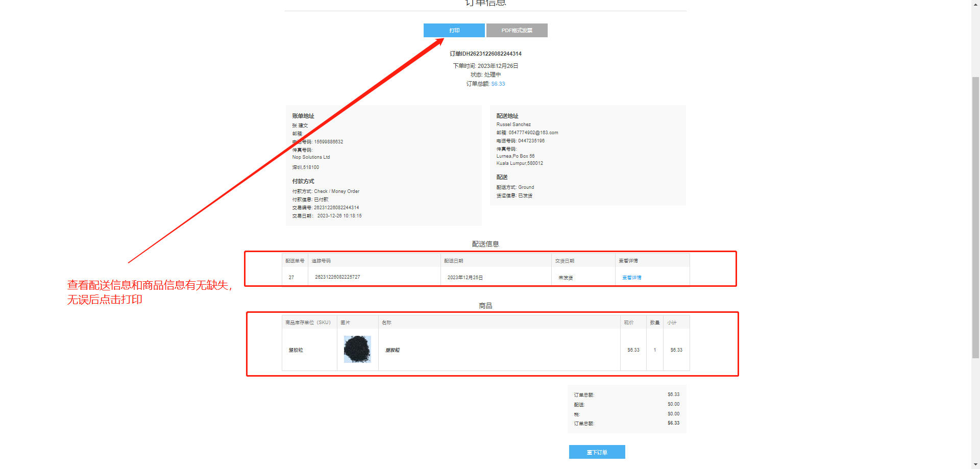Click the italic 塑胶粒 product name link
This screenshot has width=980, height=469.
tap(393, 350)
